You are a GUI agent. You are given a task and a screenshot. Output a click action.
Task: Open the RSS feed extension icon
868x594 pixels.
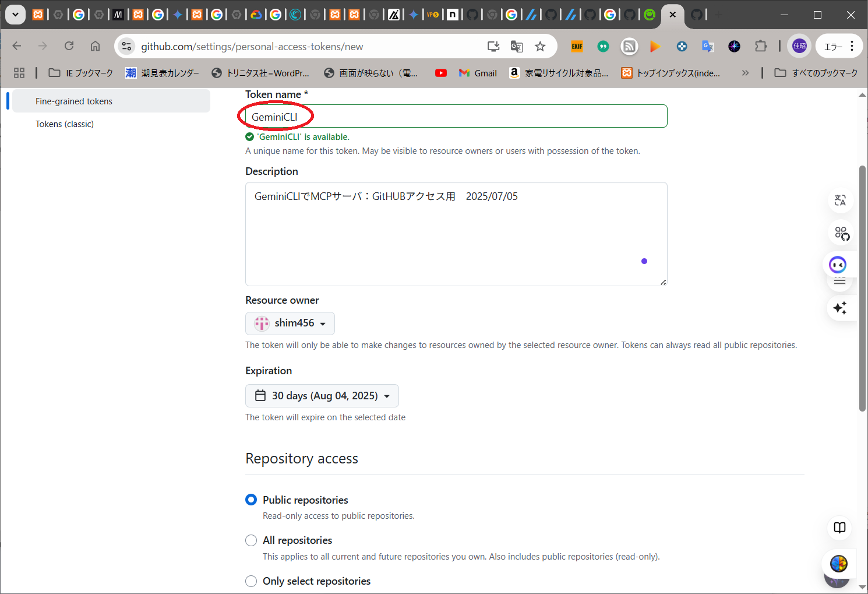629,47
